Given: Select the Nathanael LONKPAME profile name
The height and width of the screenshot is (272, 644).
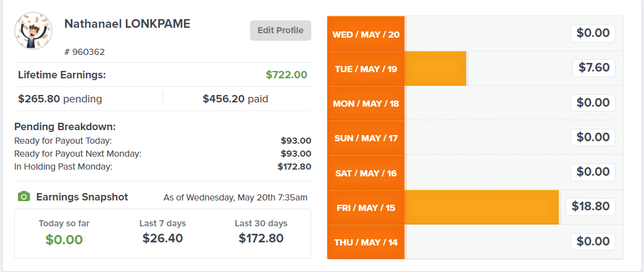Looking at the screenshot, I should coord(127,24).
